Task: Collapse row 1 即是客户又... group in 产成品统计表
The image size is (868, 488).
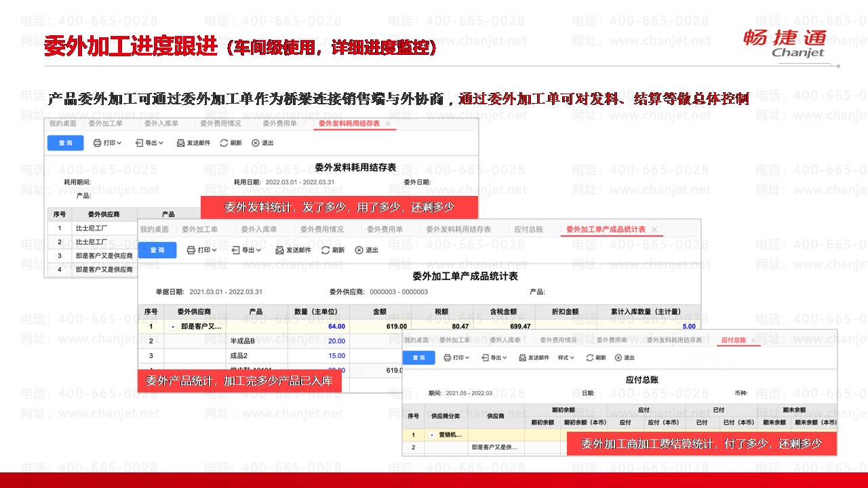Action: (x=173, y=327)
